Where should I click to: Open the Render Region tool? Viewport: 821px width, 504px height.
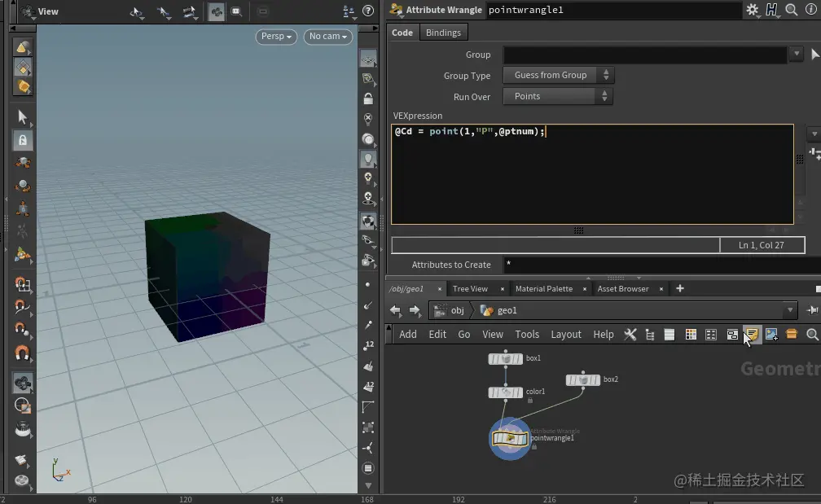click(x=22, y=406)
